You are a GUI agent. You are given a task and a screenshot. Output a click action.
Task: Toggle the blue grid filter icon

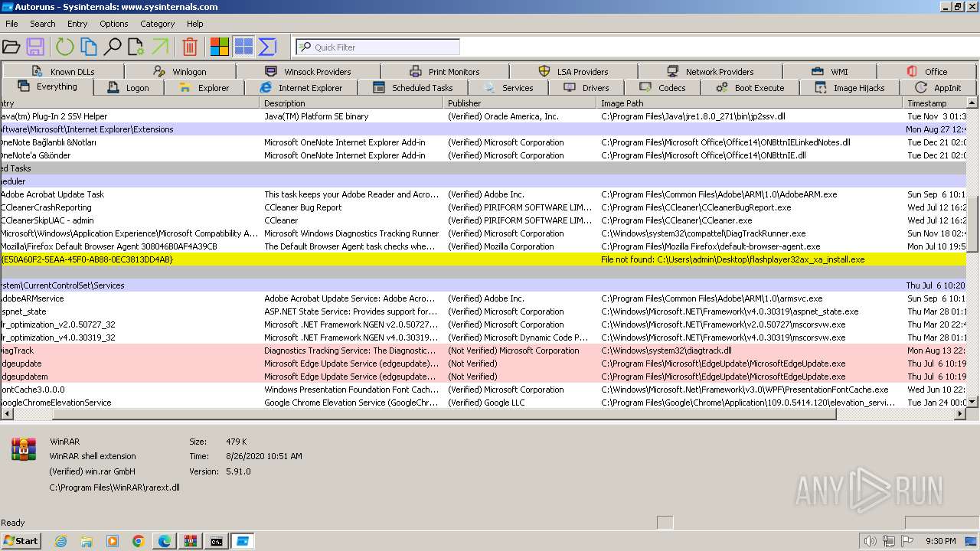pyautogui.click(x=243, y=47)
